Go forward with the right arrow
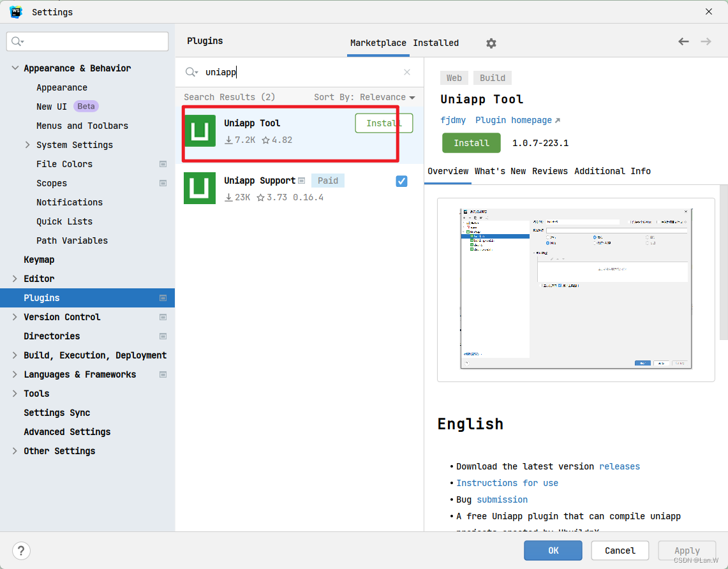This screenshot has width=728, height=569. coord(706,41)
